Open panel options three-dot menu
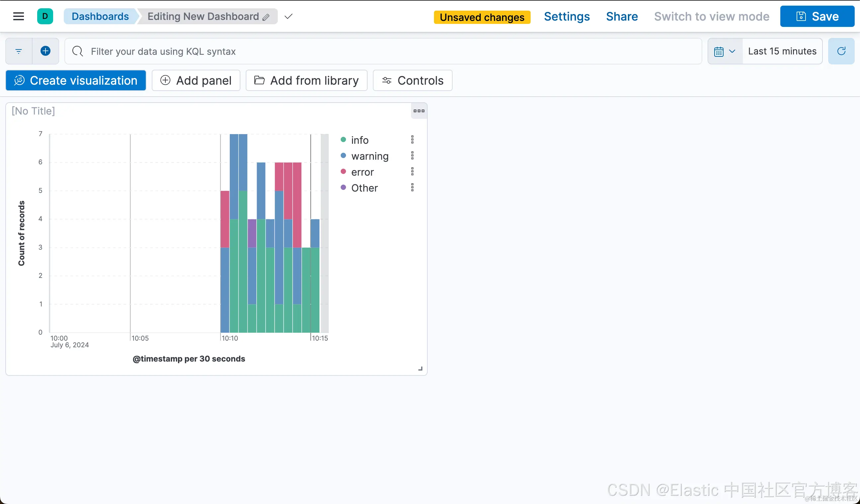The image size is (860, 504). [x=419, y=111]
